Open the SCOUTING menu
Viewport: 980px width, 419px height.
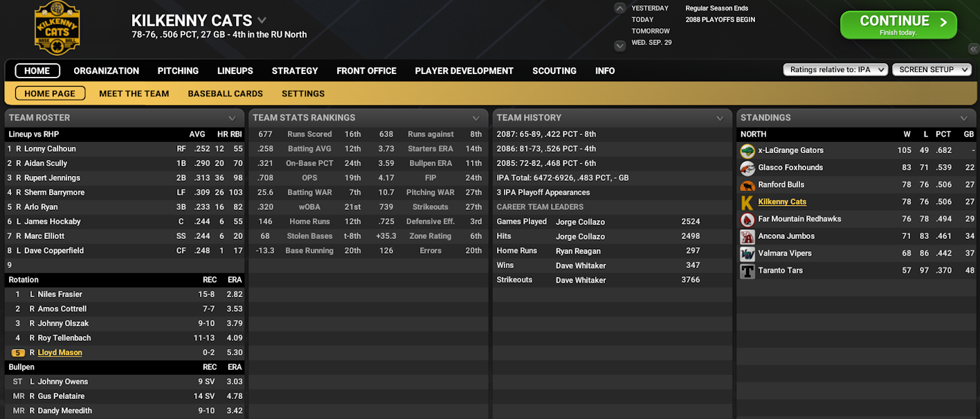[x=554, y=71]
